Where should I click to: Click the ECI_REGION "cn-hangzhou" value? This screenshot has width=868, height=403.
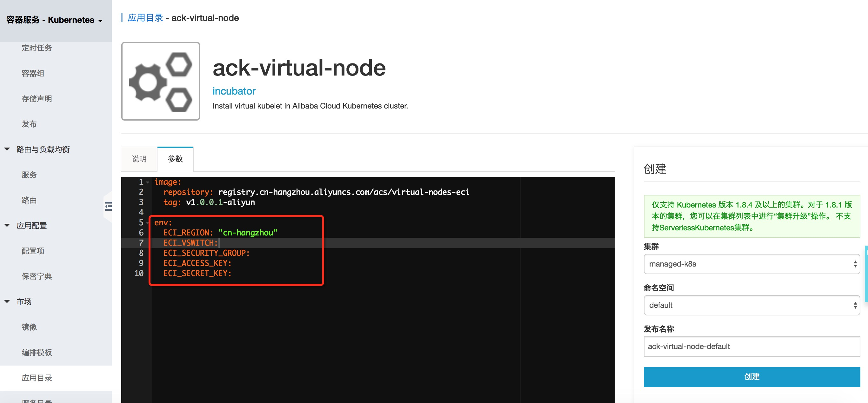(x=248, y=233)
